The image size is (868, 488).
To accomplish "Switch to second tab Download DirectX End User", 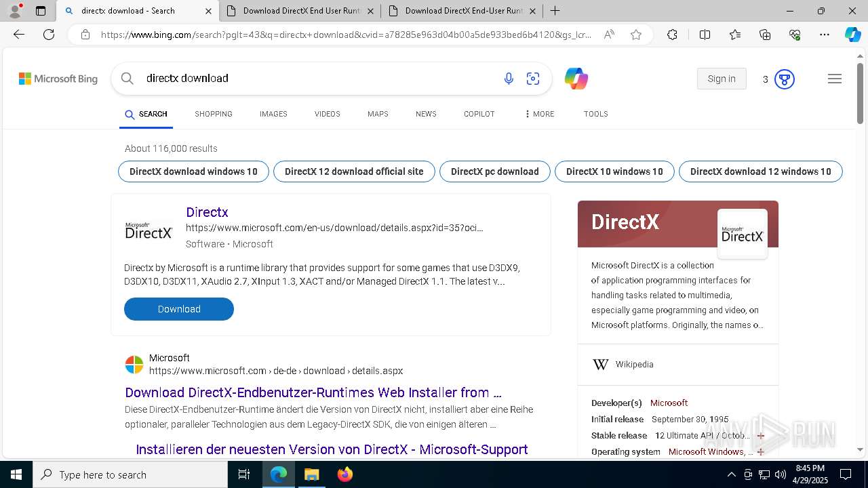I will coord(299,11).
